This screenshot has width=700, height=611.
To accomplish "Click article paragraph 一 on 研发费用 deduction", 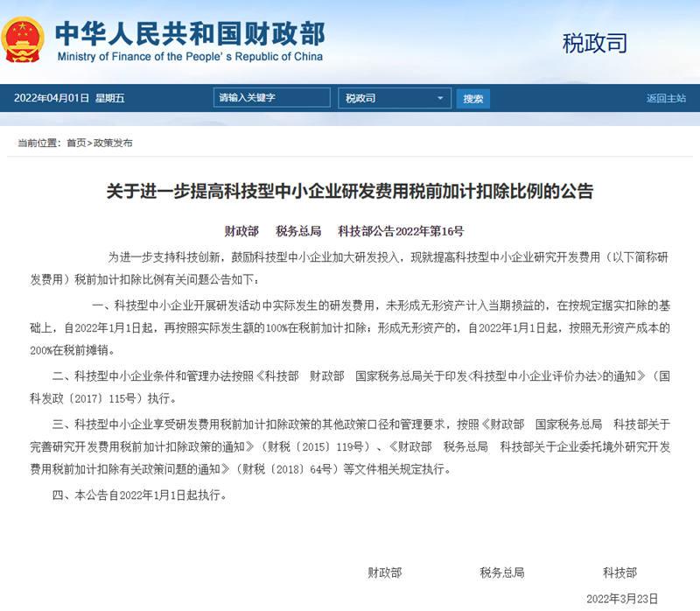I will point(350,328).
